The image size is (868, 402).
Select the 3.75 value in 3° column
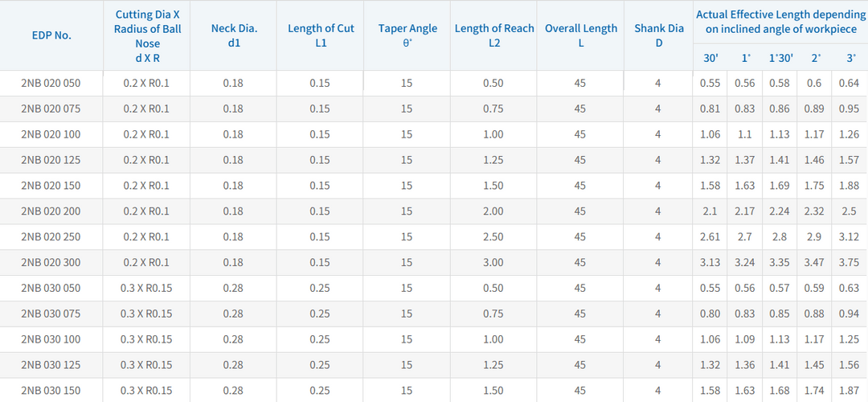pyautogui.click(x=850, y=262)
